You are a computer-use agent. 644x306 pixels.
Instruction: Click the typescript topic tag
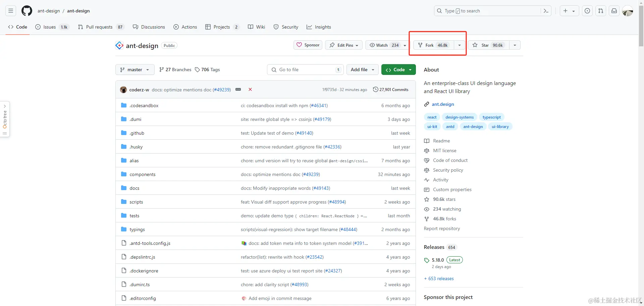tap(491, 117)
